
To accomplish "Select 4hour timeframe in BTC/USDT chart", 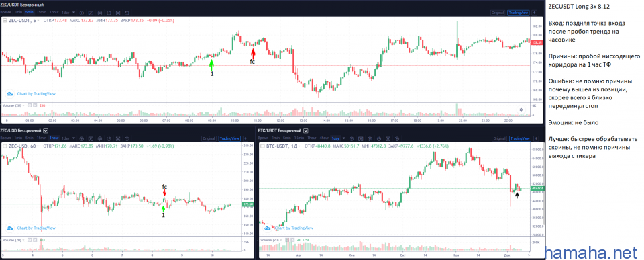I will pyautogui.click(x=324, y=138).
